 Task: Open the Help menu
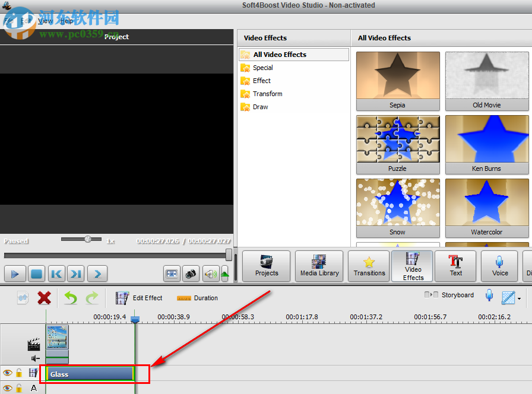[66, 21]
